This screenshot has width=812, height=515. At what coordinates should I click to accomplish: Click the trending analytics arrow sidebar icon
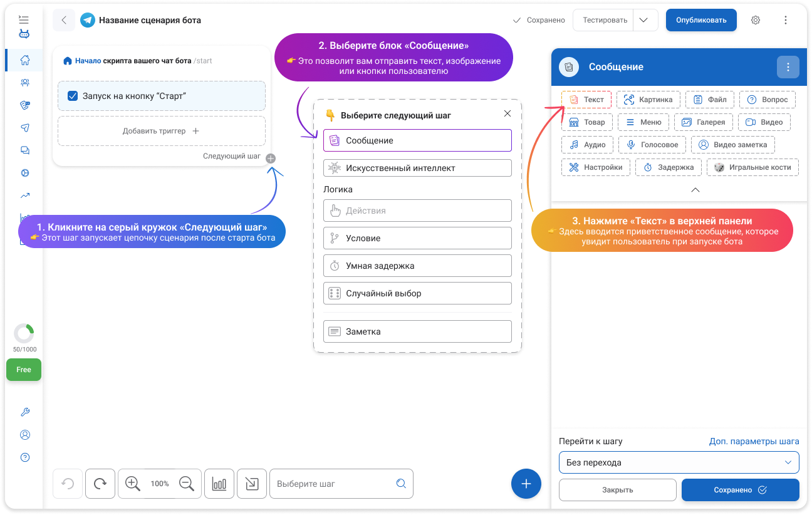pyautogui.click(x=25, y=195)
